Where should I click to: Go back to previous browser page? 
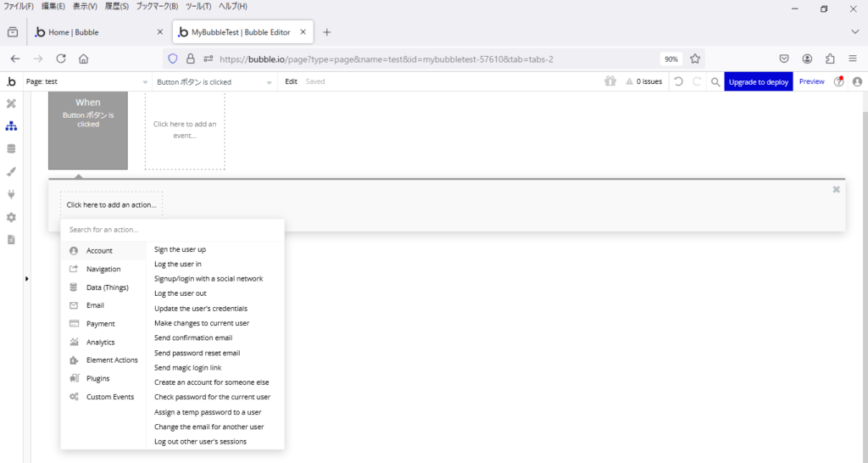click(x=15, y=59)
